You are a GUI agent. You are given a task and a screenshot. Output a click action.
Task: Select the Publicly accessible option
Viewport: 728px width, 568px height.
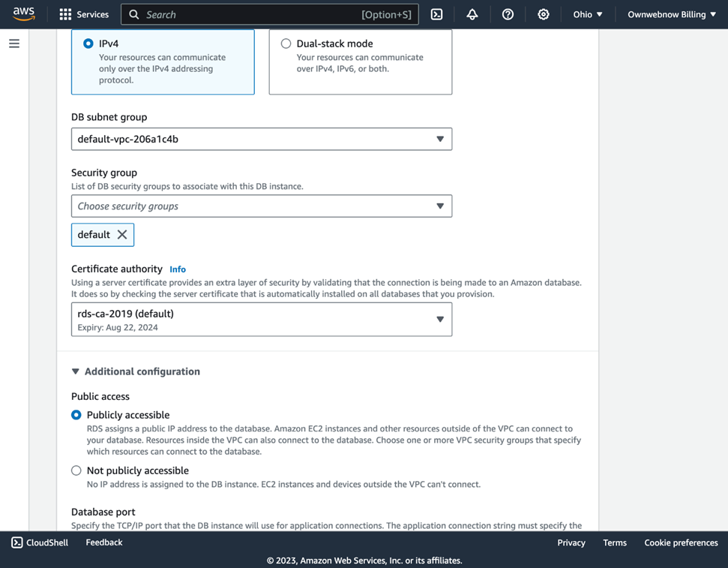tap(76, 415)
